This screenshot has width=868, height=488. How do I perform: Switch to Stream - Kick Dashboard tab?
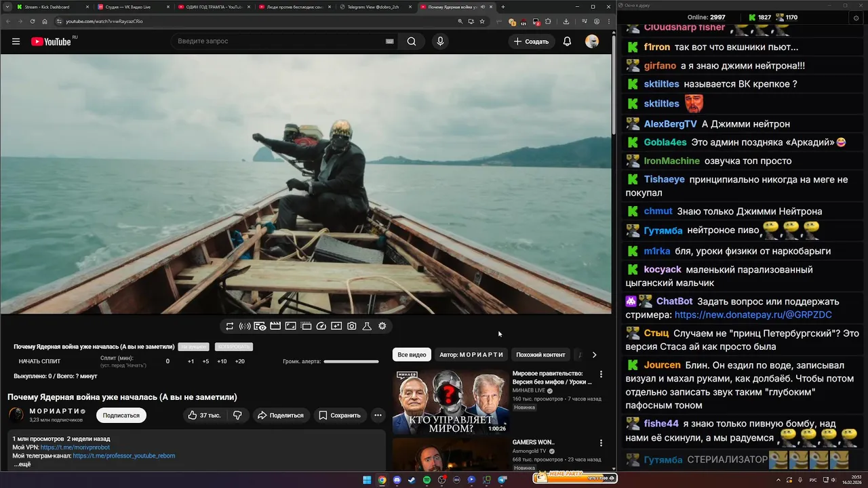[x=52, y=7]
